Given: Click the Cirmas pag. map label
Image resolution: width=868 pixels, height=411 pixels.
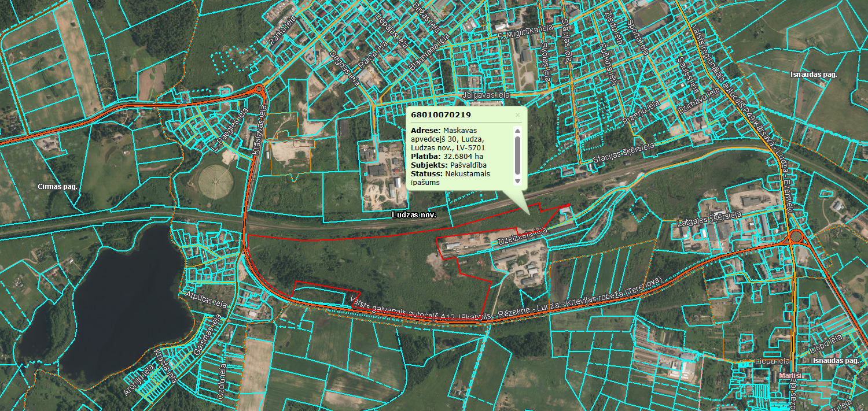Looking at the screenshot, I should pos(57,187).
